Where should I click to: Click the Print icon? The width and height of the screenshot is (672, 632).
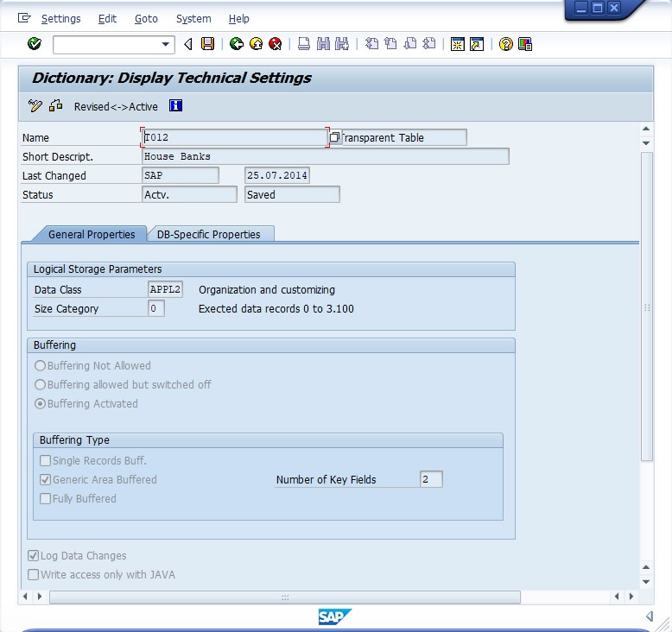(304, 44)
